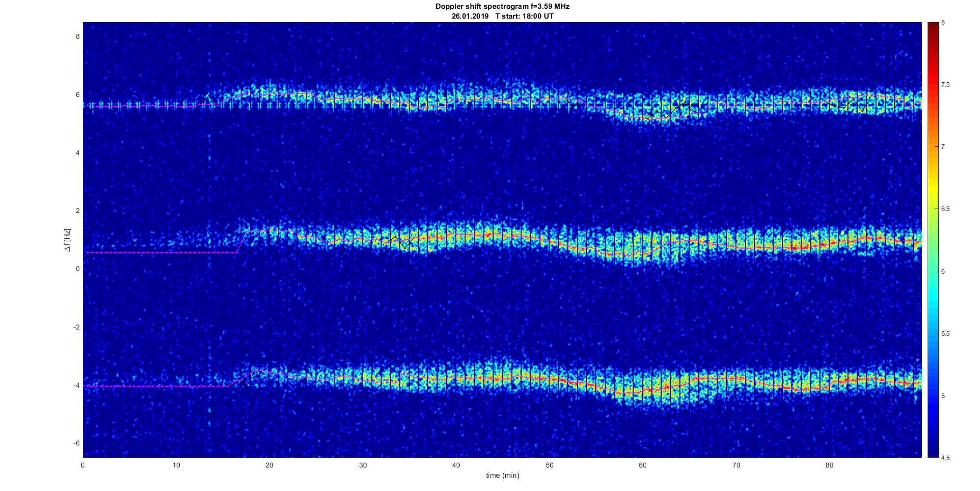Click the x-axis tick label 30

point(363,465)
